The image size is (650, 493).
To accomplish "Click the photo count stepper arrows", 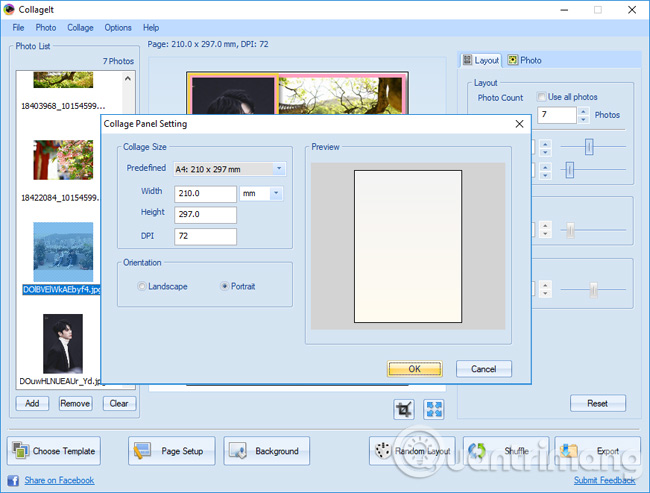I will click(583, 115).
